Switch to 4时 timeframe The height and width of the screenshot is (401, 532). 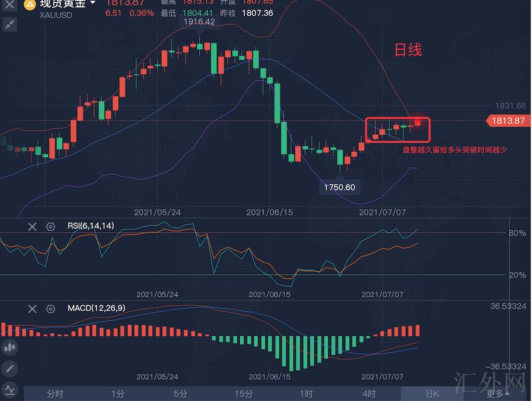pos(369,394)
